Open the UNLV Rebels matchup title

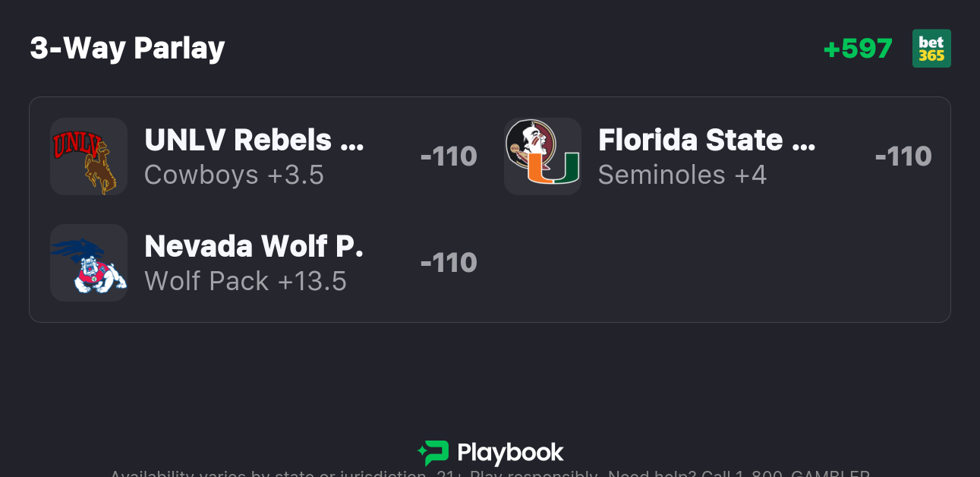click(x=254, y=140)
